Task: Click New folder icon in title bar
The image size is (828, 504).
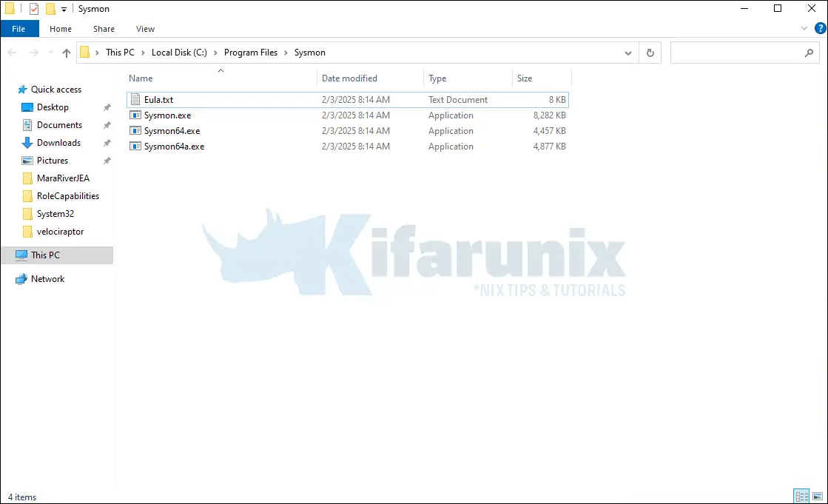Action: (50, 9)
